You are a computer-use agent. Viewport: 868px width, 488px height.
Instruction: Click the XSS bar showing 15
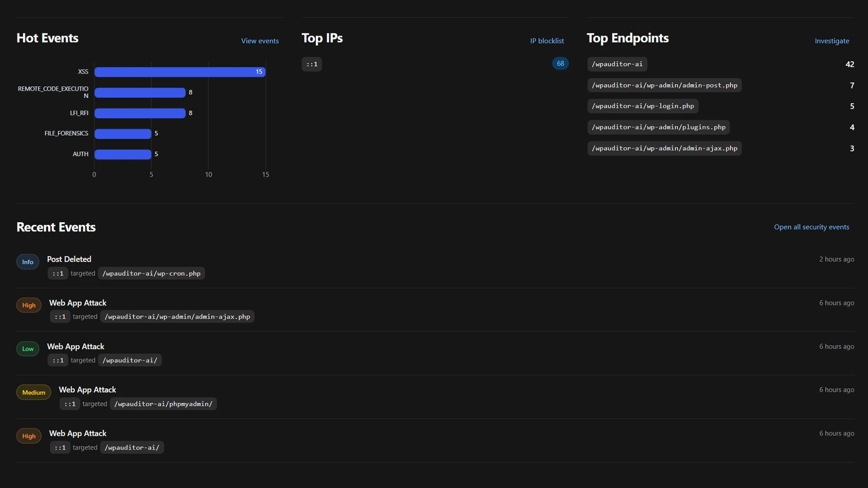click(x=180, y=72)
